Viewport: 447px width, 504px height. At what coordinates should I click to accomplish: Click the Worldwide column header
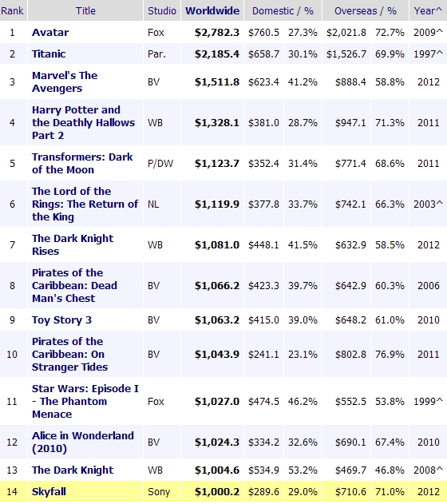tap(212, 10)
